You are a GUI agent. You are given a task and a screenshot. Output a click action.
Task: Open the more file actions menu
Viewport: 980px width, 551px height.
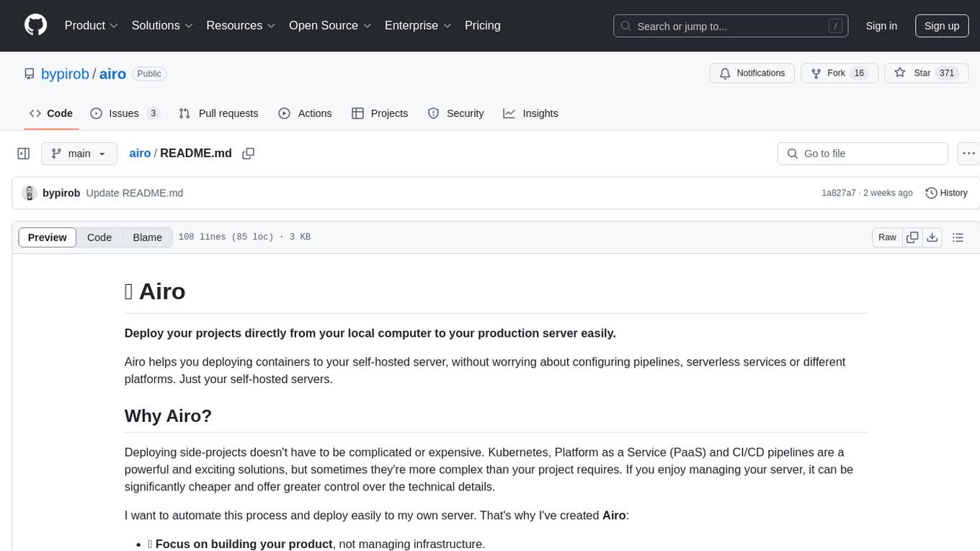click(x=968, y=154)
